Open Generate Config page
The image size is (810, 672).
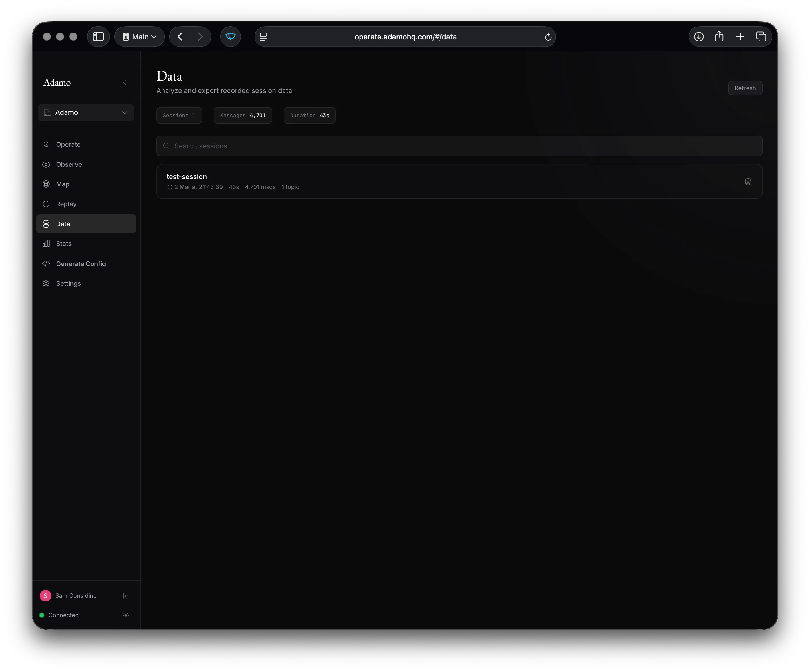pos(86,263)
